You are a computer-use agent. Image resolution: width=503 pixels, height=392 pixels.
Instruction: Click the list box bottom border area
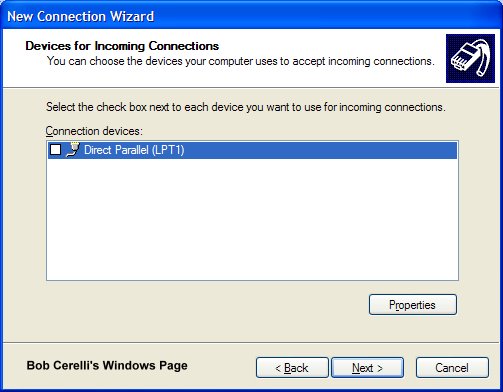click(252, 280)
